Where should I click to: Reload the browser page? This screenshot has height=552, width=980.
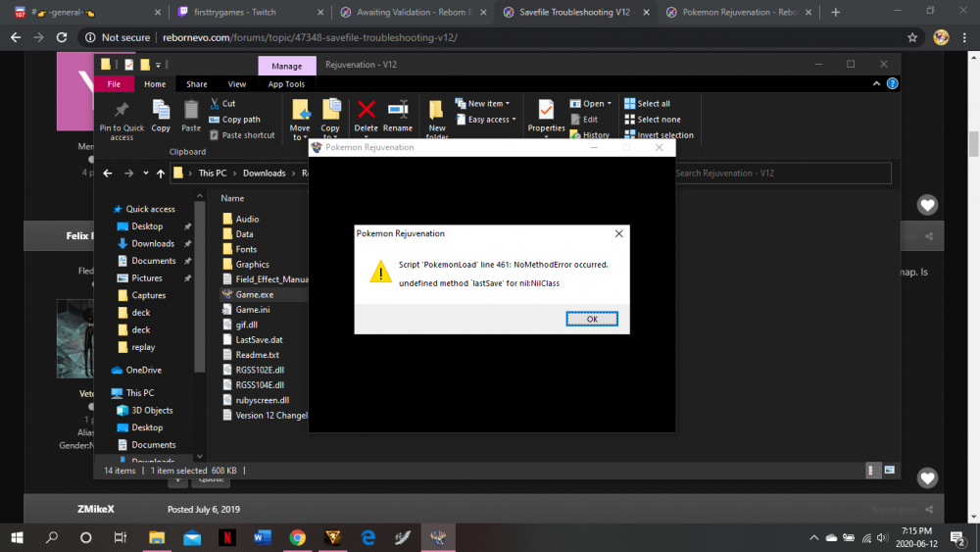(x=61, y=37)
